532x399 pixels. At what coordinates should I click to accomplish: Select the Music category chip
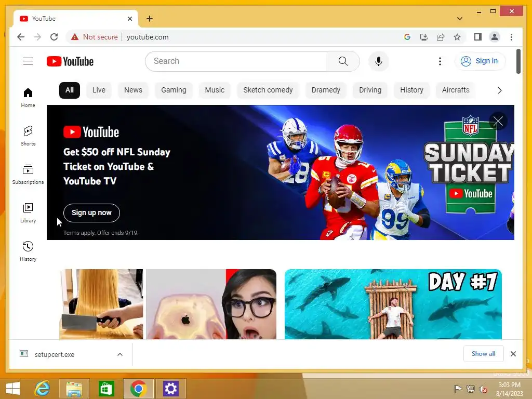[215, 90]
